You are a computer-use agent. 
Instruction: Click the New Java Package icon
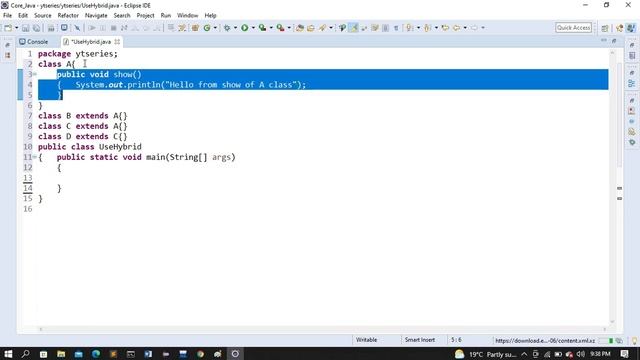195,28
